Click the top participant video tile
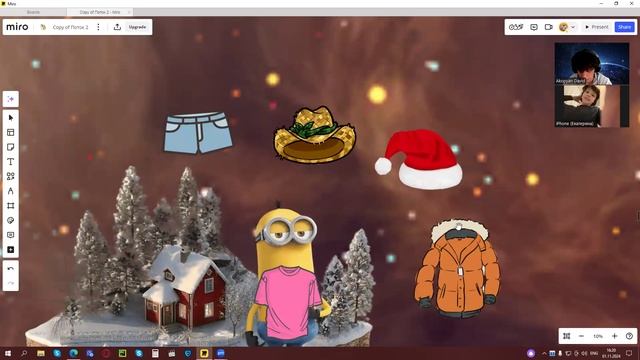The image size is (640, 360). 591,64
